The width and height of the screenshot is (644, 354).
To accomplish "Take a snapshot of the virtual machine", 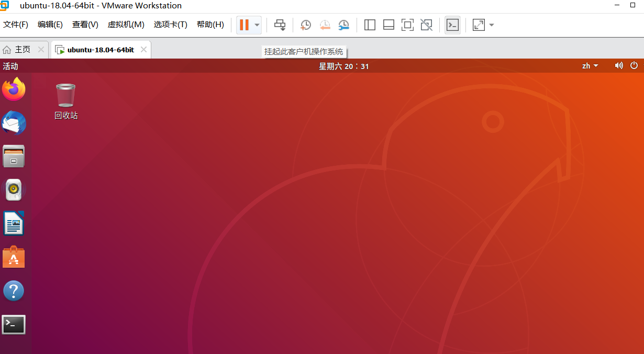I will pyautogui.click(x=305, y=25).
